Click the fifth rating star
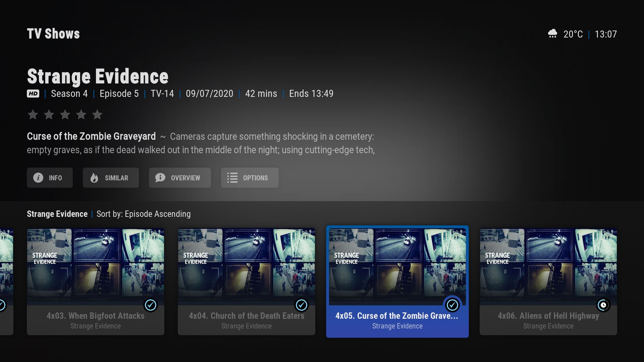644x362 pixels. tap(97, 115)
